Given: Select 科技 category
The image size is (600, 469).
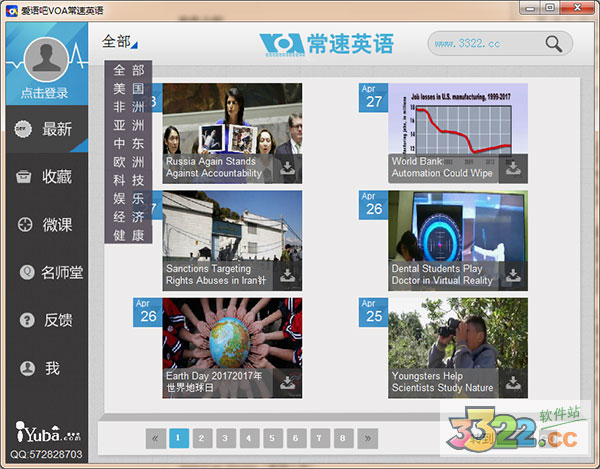Looking at the screenshot, I should tap(129, 180).
